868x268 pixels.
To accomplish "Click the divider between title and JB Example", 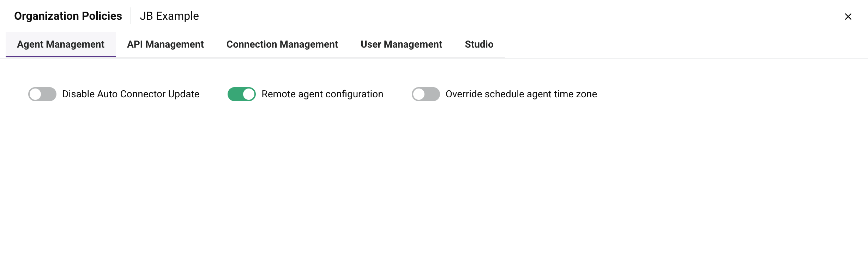I will coord(132,16).
